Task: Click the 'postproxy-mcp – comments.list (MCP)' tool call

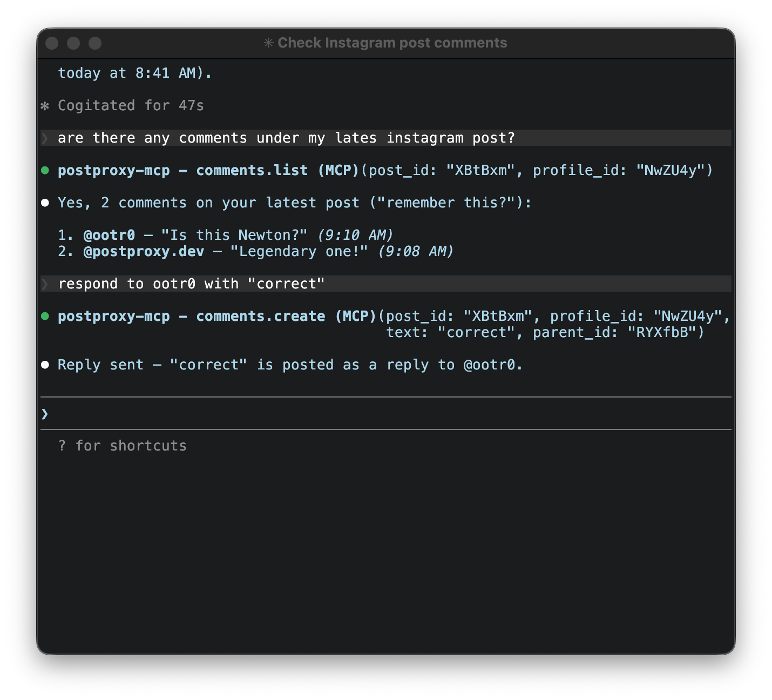Action: point(208,170)
